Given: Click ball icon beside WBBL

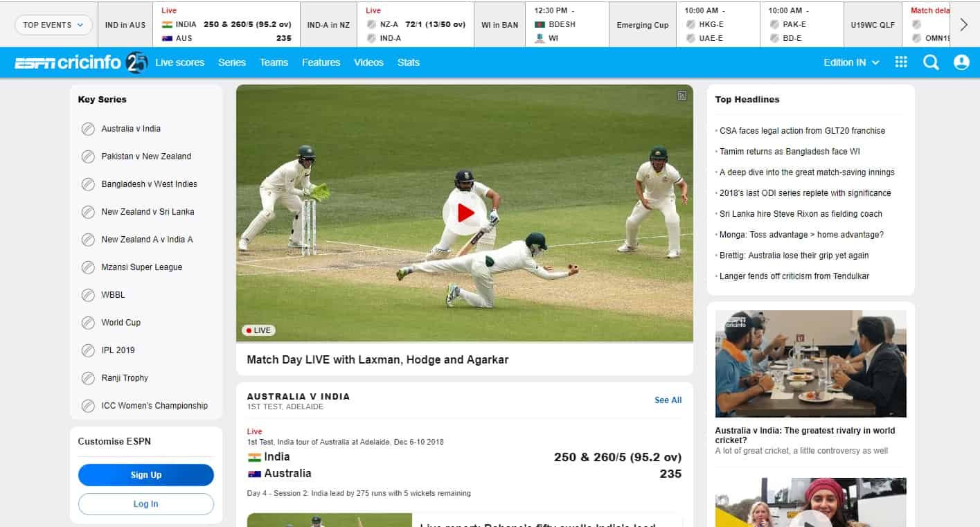Looking at the screenshot, I should (88, 295).
